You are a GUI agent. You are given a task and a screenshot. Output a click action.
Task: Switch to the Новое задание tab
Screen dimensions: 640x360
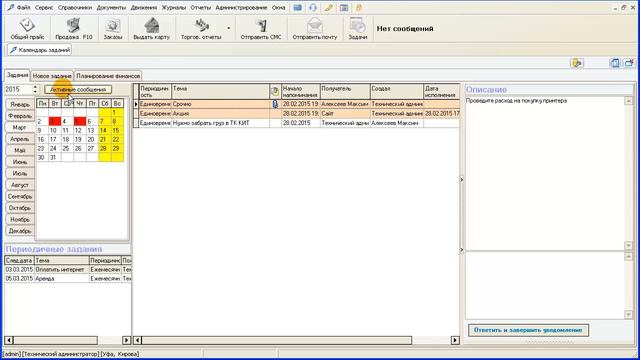(52, 76)
